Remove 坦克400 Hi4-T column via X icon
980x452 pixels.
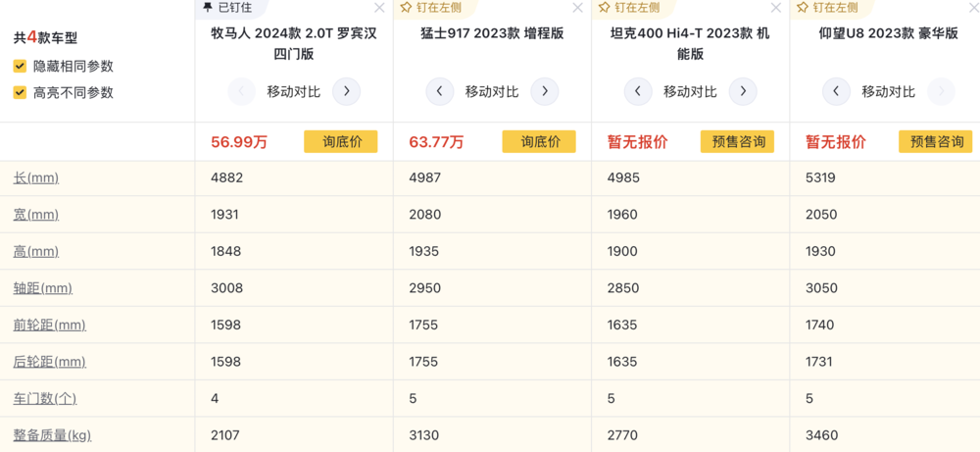(775, 8)
